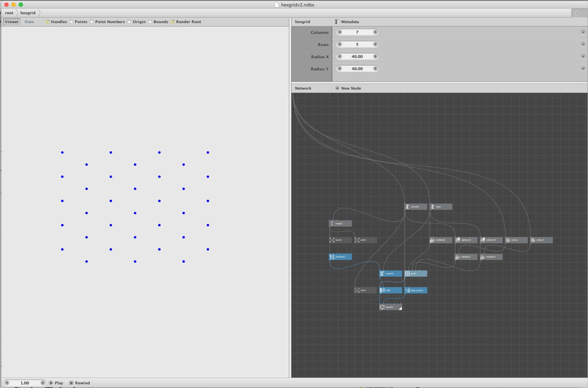This screenshot has height=388, width=588.
Task: Open the Rows parameter options menu
Action: (583, 44)
